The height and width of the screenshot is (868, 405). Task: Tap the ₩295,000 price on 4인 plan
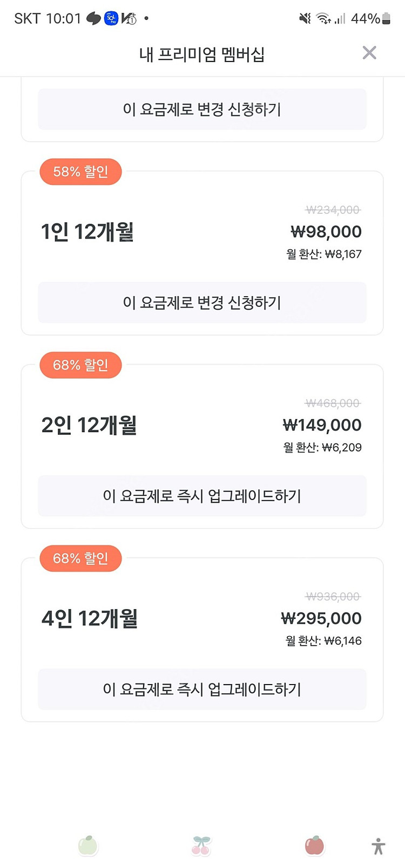pyautogui.click(x=321, y=618)
